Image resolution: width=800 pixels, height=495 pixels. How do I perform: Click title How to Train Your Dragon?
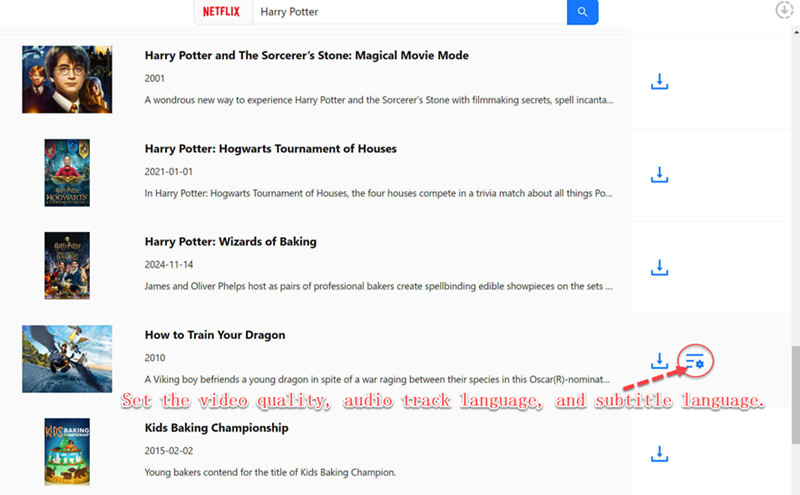[x=215, y=335]
